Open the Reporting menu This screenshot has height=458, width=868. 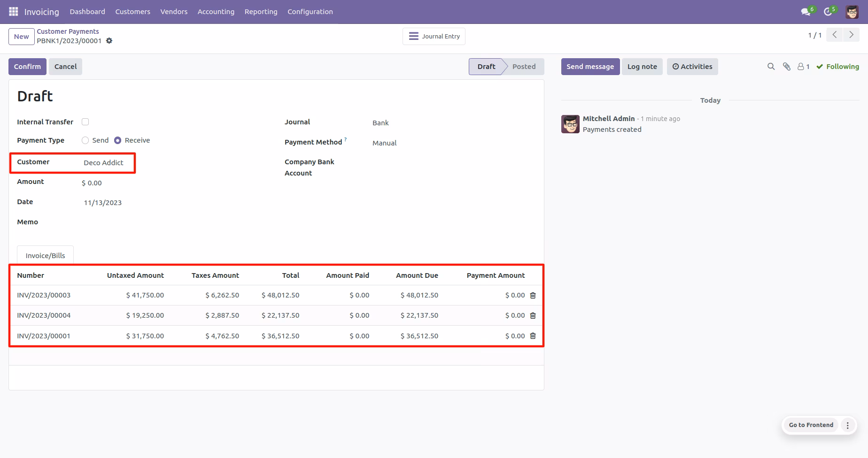(261, 12)
